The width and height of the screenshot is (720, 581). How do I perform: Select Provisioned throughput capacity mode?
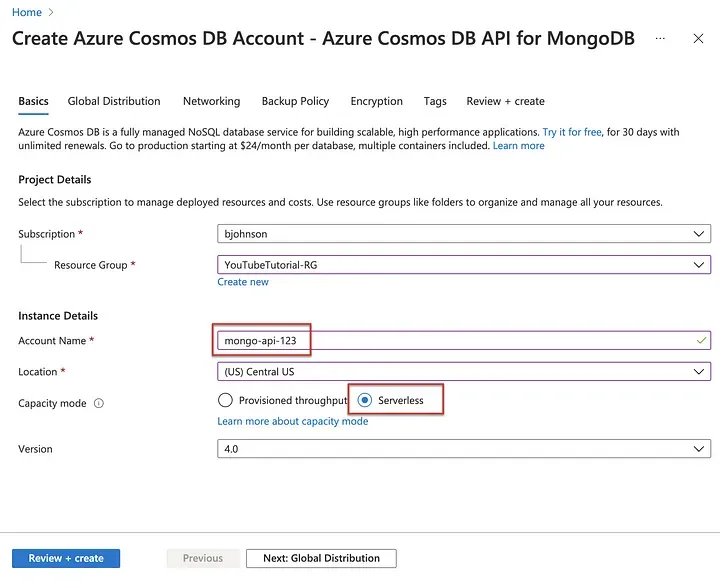[225, 400]
